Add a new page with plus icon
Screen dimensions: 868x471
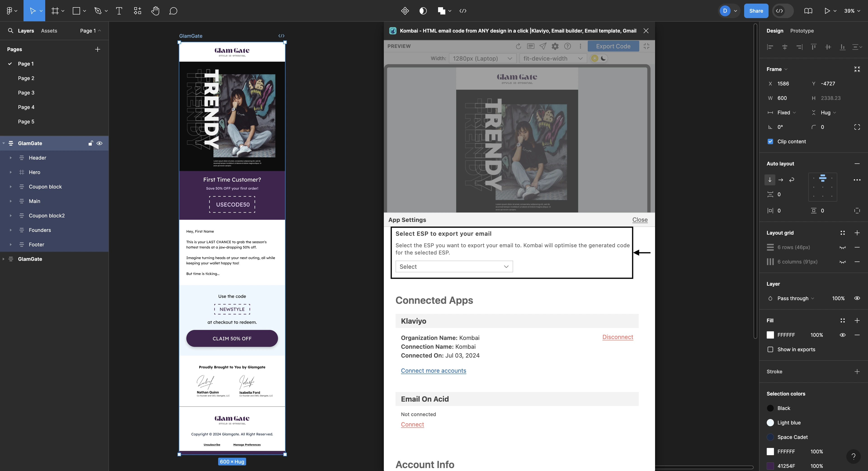tap(97, 49)
